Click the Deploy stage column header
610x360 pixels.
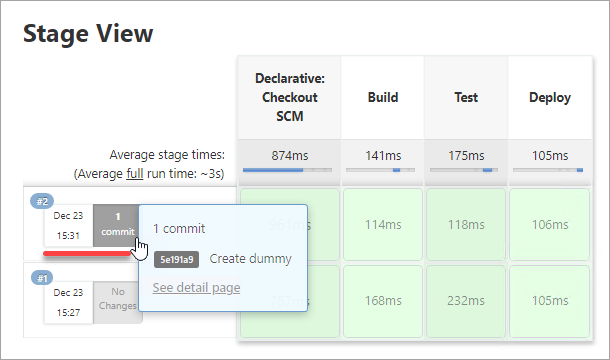tap(550, 97)
